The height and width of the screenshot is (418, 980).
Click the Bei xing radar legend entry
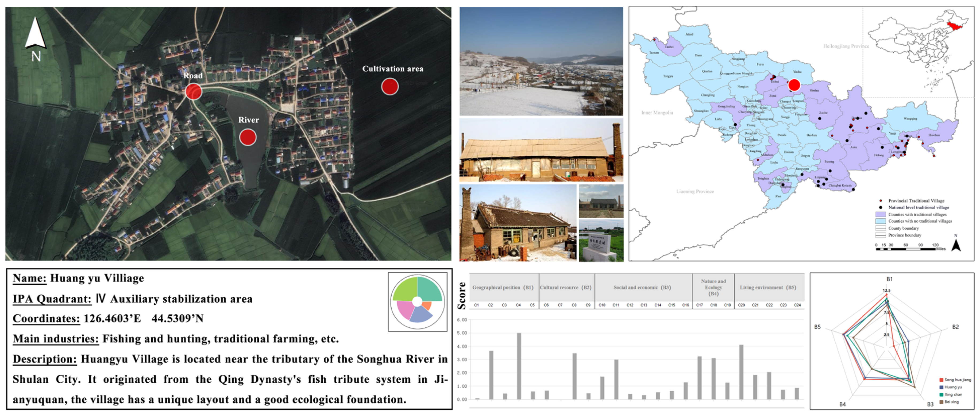[x=951, y=402]
